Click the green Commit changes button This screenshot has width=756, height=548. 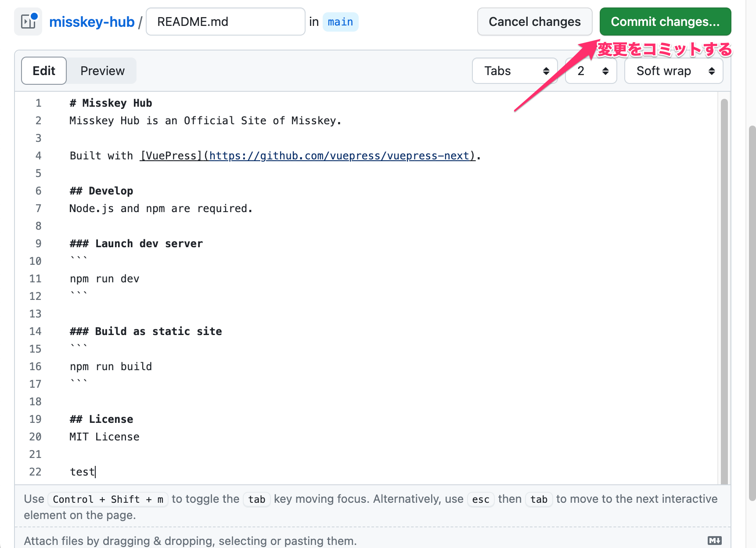665,22
